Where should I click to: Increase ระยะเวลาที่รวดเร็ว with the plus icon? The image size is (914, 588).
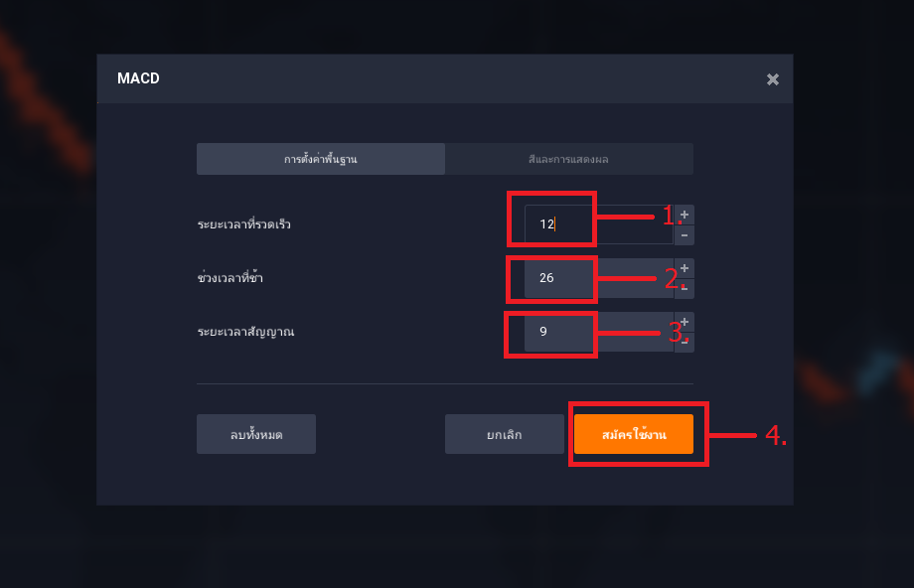click(x=685, y=215)
